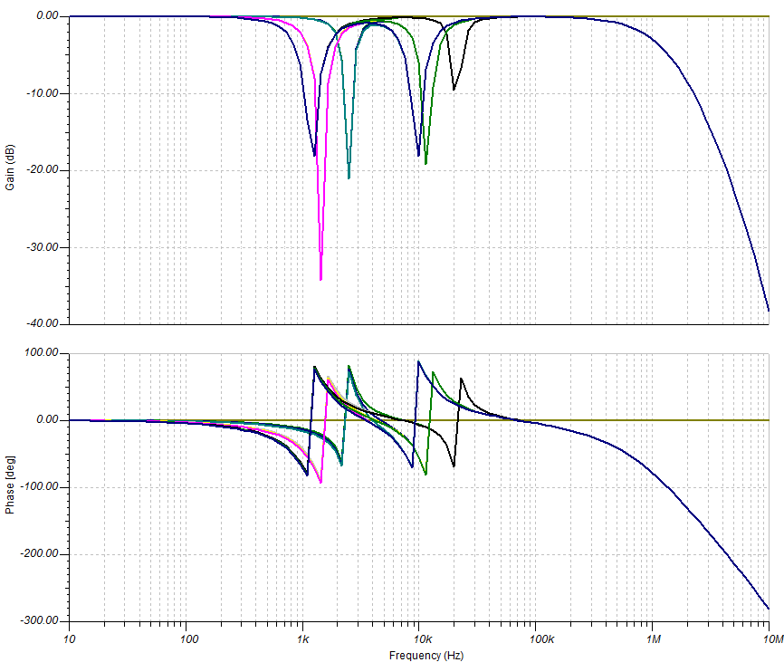
Task: Click the 1k frequency tick label
Action: 302,639
